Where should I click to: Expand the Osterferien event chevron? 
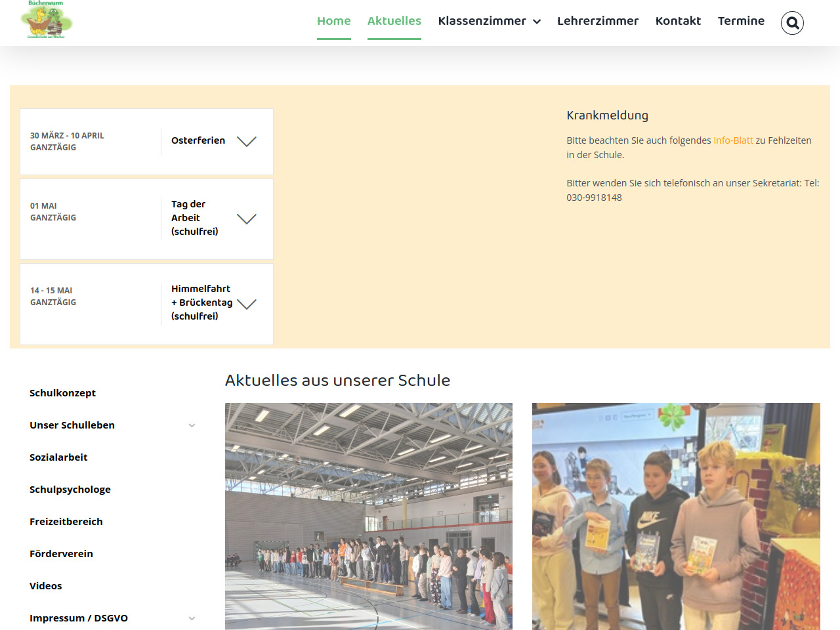coord(246,141)
